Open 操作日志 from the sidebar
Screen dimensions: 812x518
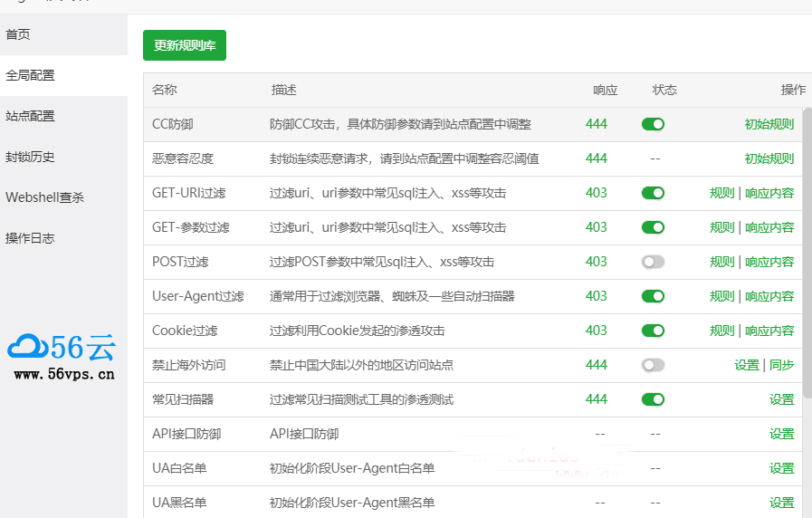point(30,238)
